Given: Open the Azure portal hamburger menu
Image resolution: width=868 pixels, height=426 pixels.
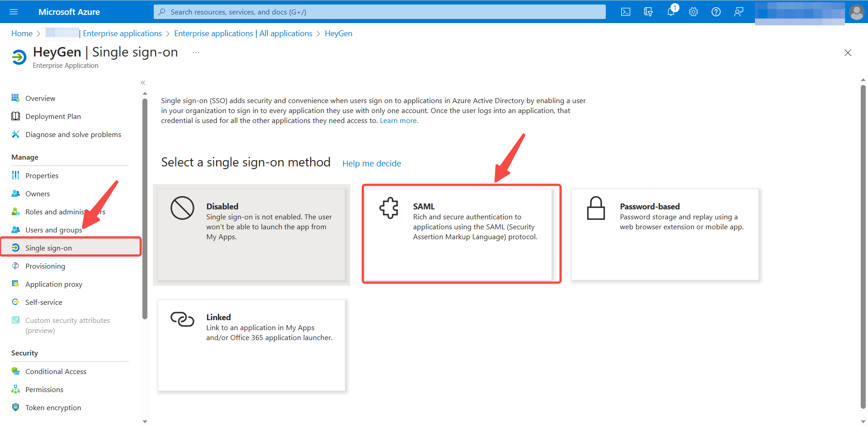Looking at the screenshot, I should 14,12.
